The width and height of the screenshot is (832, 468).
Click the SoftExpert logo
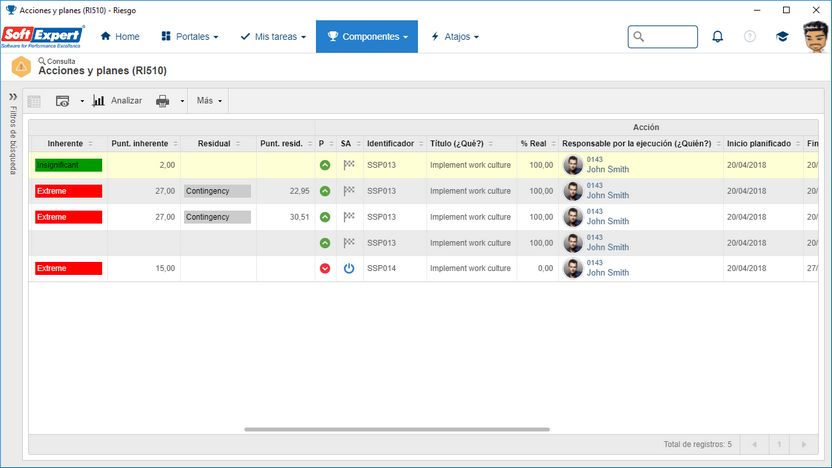click(x=42, y=37)
